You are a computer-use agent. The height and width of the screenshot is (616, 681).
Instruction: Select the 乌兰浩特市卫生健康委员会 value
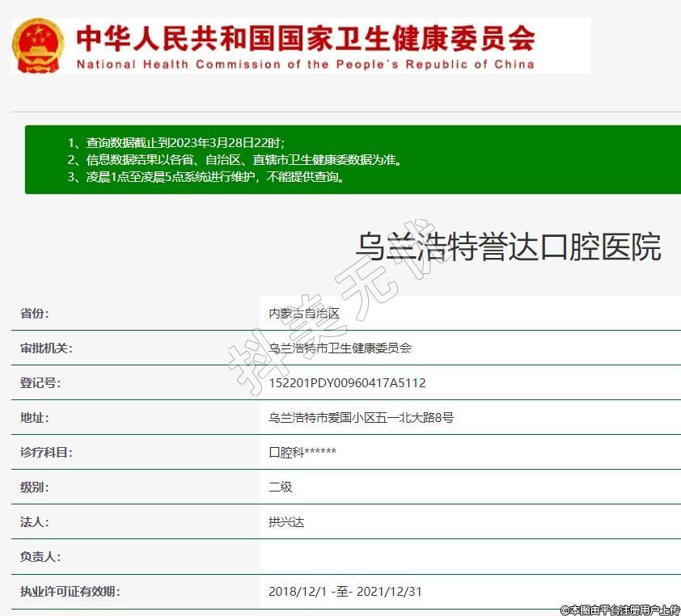(340, 348)
